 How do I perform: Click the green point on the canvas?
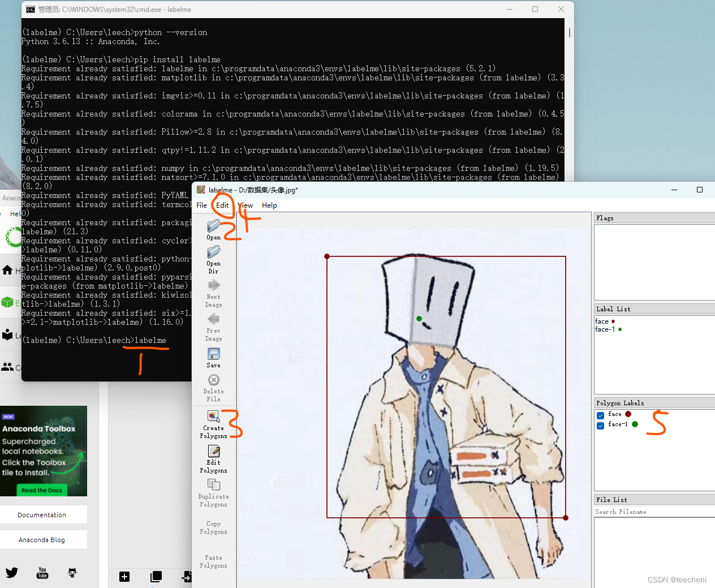[419, 319]
